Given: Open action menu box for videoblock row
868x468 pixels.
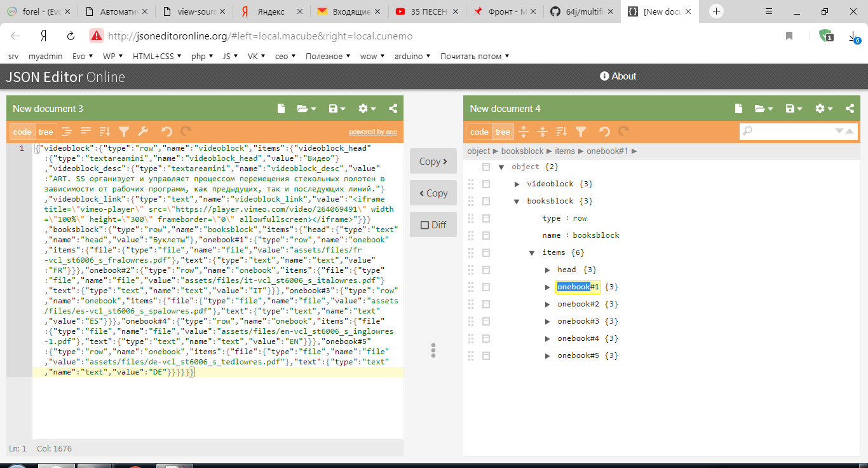Looking at the screenshot, I should click(486, 184).
